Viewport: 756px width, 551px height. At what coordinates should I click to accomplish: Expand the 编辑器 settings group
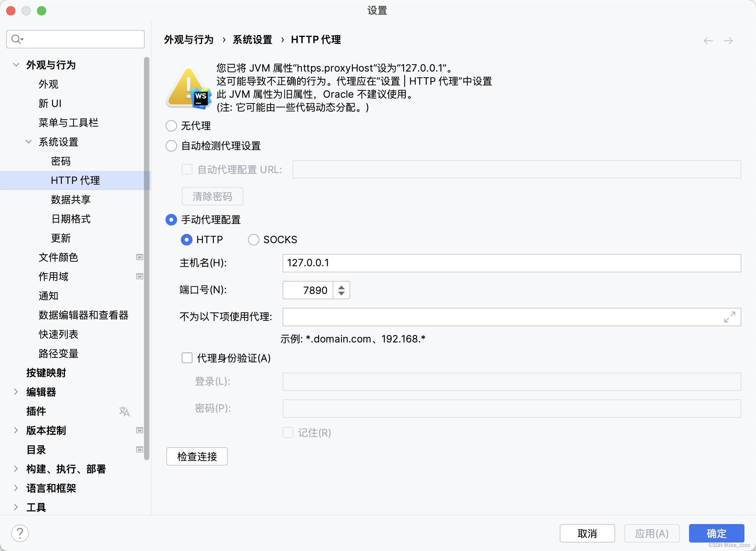tap(16, 392)
